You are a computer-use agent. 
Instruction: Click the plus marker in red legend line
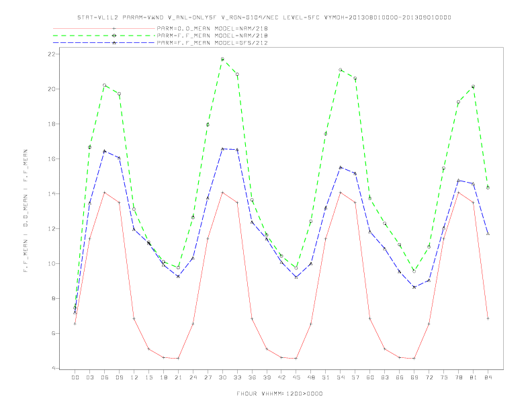point(114,28)
